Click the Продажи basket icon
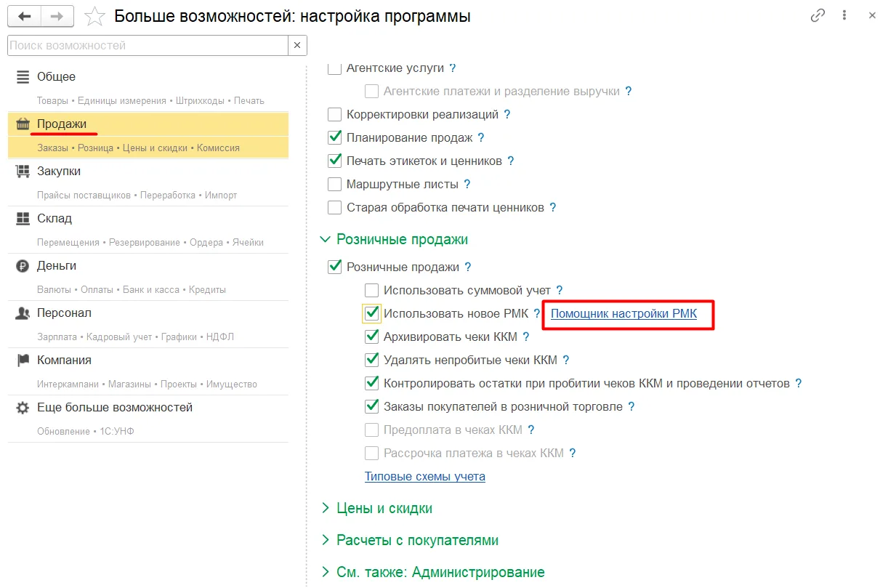This screenshot has height=588, width=888. pyautogui.click(x=23, y=124)
